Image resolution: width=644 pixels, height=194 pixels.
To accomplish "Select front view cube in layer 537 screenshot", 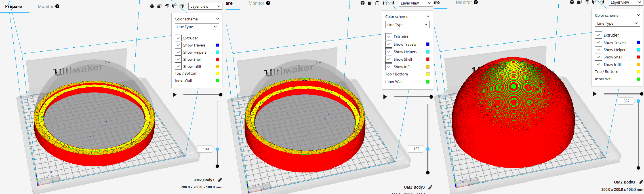I will tap(579, 2).
